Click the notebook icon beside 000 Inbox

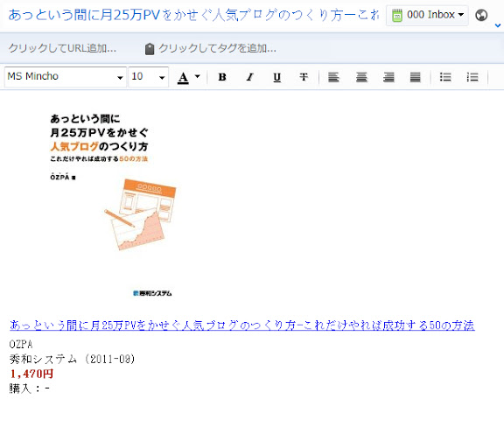pyautogui.click(x=397, y=16)
